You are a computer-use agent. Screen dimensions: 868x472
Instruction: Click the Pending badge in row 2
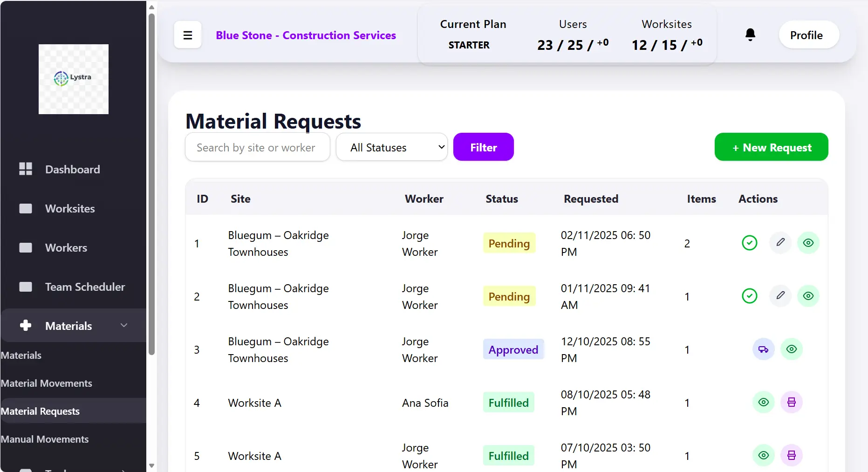(509, 296)
